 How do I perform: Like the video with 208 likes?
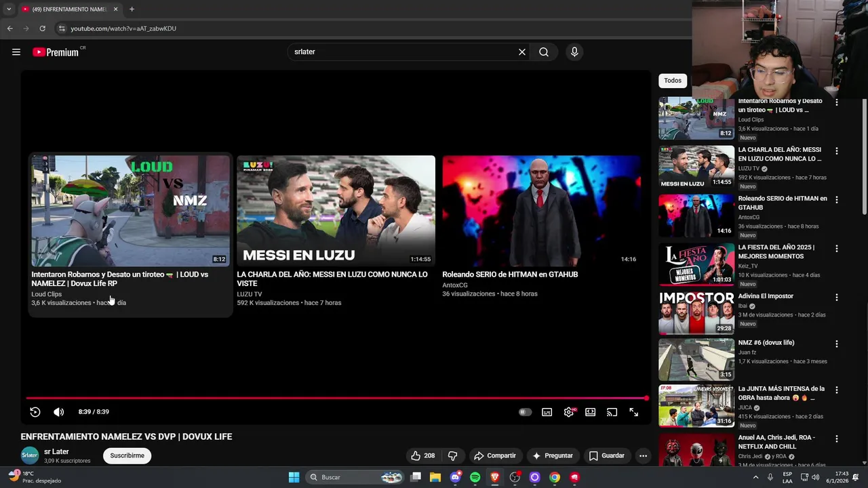pyautogui.click(x=422, y=455)
